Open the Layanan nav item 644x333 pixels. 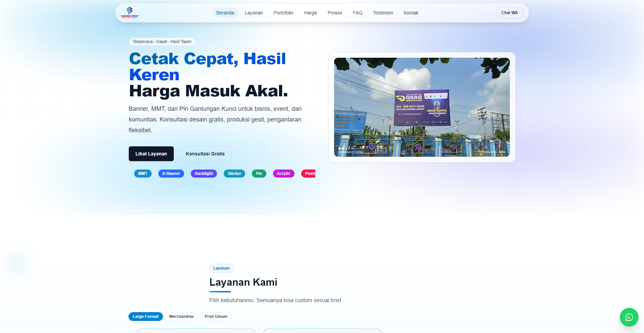point(254,13)
